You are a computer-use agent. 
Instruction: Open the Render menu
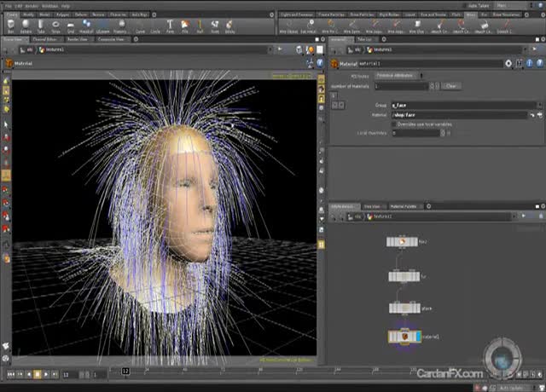coord(28,4)
